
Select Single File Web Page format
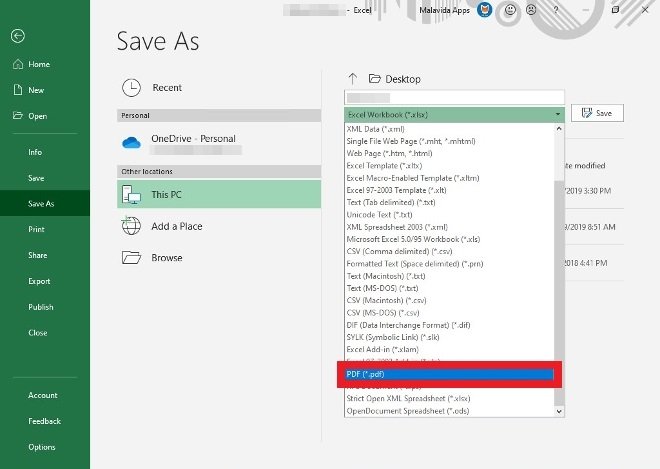click(x=449, y=141)
